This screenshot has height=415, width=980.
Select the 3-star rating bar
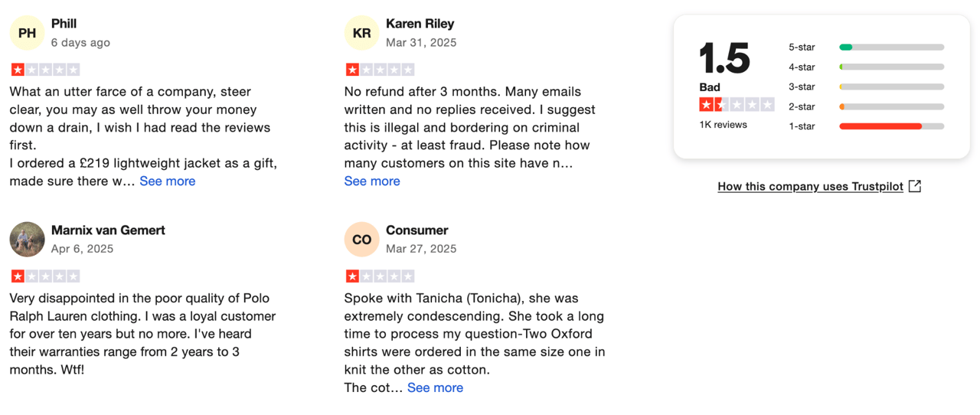(891, 87)
